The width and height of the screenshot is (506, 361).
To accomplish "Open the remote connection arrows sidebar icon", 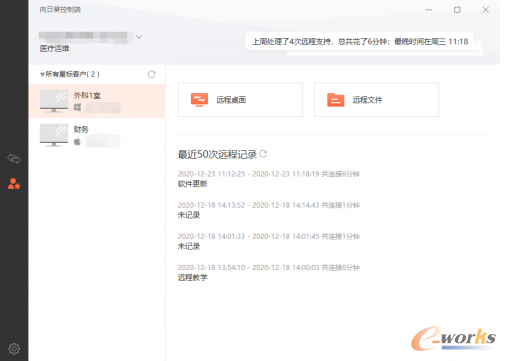I will click(14, 159).
